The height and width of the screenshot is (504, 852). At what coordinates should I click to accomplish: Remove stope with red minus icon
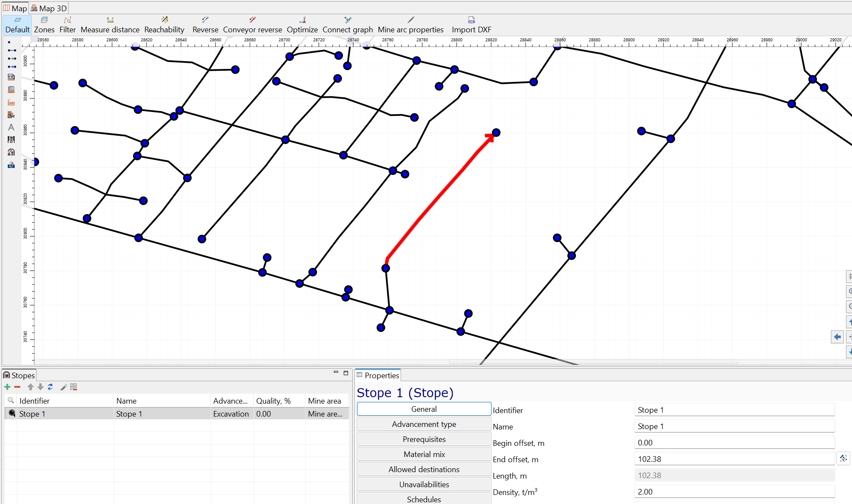[x=17, y=387]
